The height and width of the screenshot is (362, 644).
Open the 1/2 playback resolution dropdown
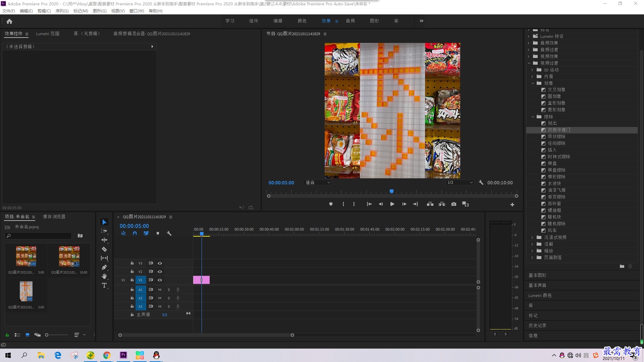[460, 183]
